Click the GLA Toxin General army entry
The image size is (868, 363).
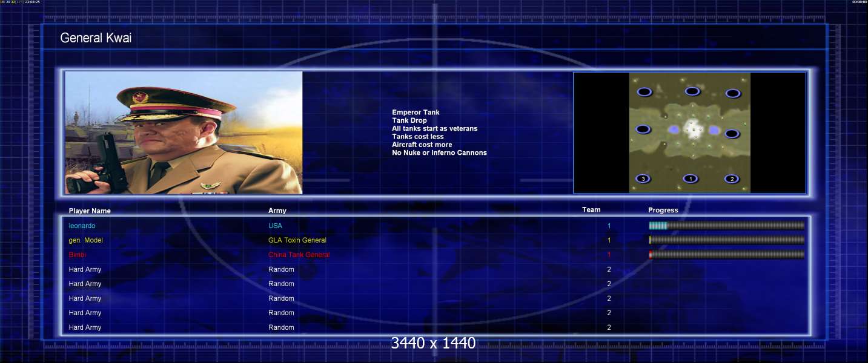(297, 240)
